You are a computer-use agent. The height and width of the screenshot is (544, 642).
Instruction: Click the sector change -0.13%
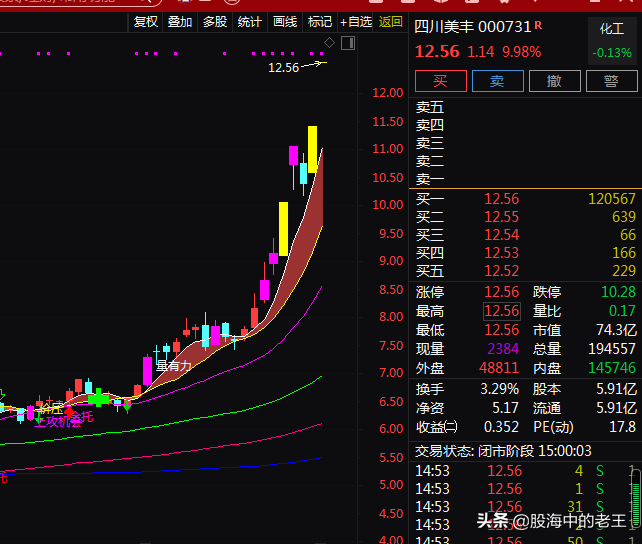pyautogui.click(x=612, y=53)
